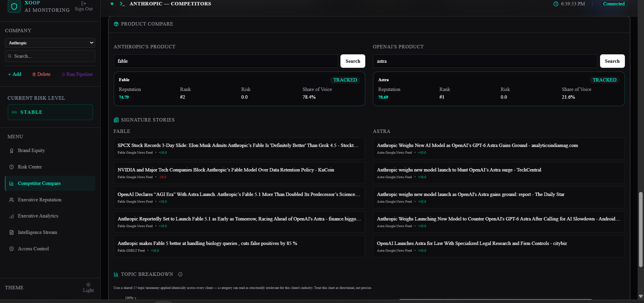Screen dimensions: 644x303
Task: Click the page vertical scrollbar thumb
Action: point(641,230)
